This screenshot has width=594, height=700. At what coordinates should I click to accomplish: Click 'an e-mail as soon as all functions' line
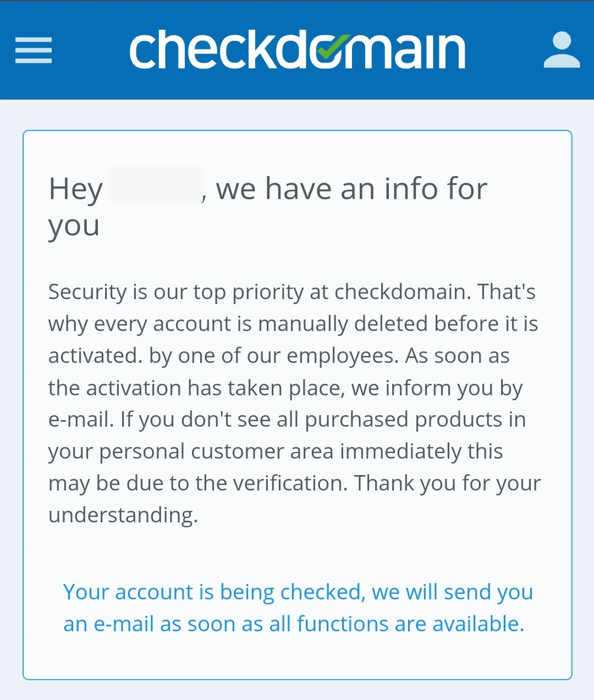(293, 624)
